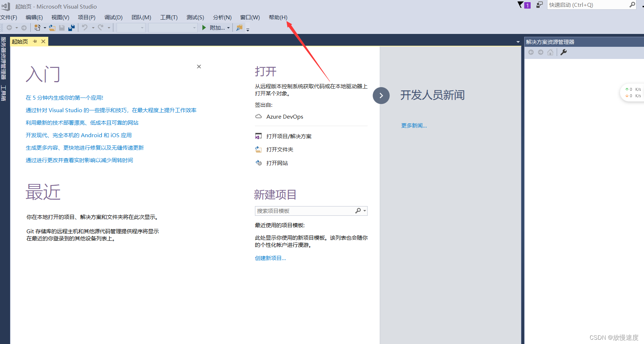Screen dimensions: 644x344
Task: Open the document tab list dropdown arrow
Action: point(518,42)
